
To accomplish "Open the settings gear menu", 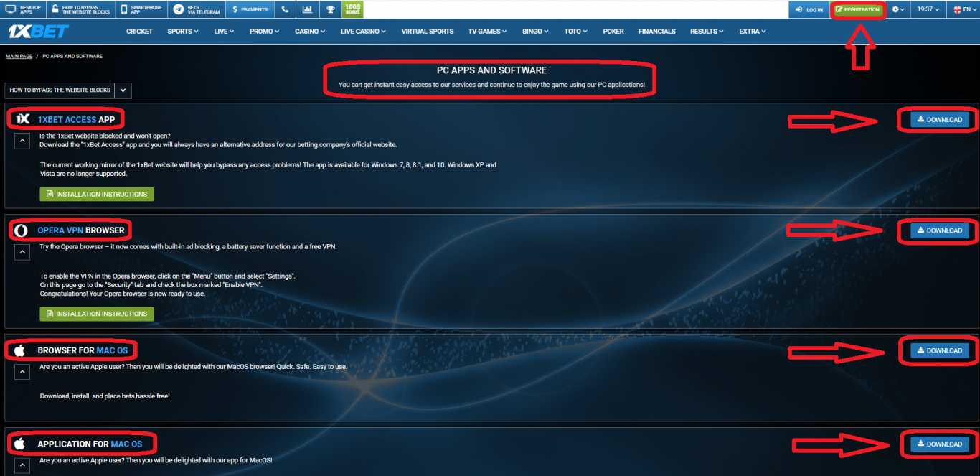I will (898, 9).
